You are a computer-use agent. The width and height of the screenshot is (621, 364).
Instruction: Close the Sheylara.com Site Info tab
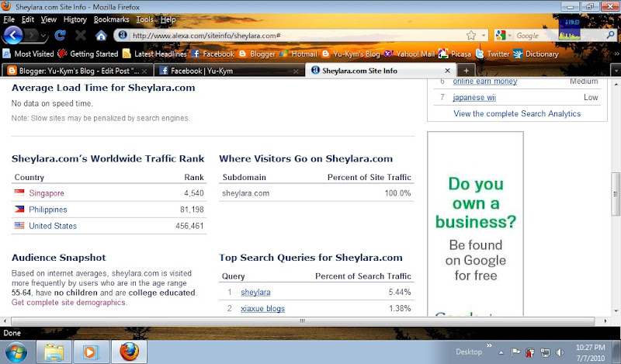448,71
